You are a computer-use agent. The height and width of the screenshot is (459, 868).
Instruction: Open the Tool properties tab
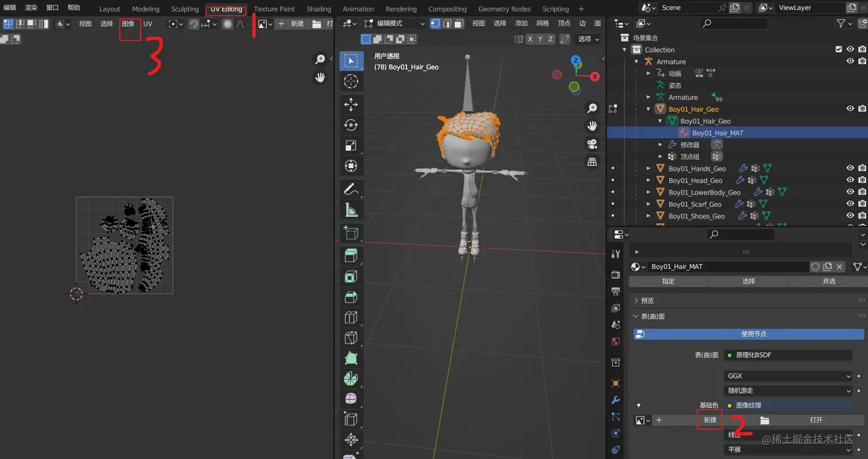tap(616, 254)
